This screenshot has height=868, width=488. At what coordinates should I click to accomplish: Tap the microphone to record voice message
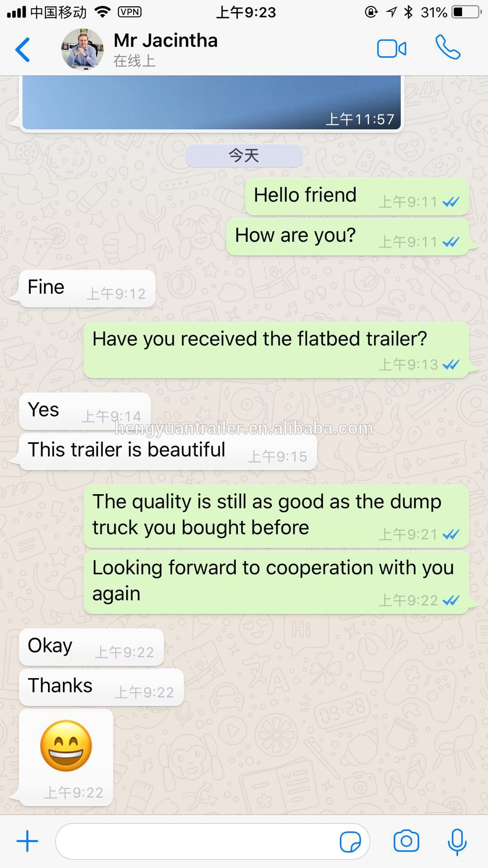[457, 842]
